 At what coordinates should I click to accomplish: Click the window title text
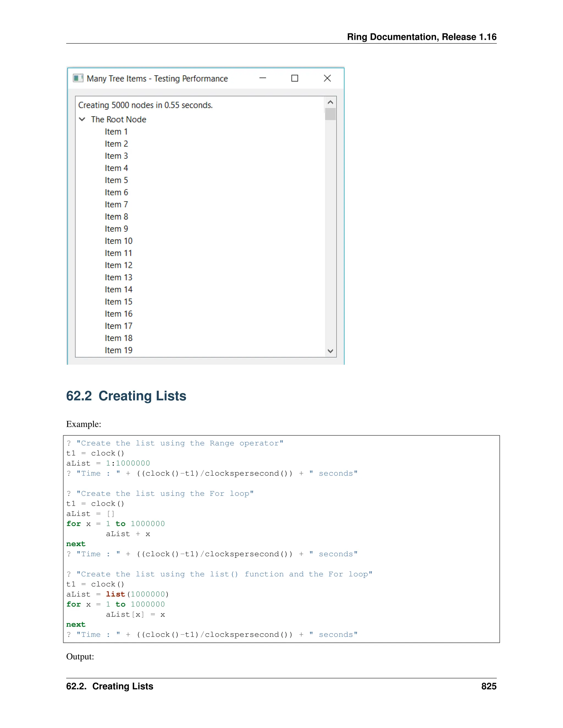click(157, 79)
